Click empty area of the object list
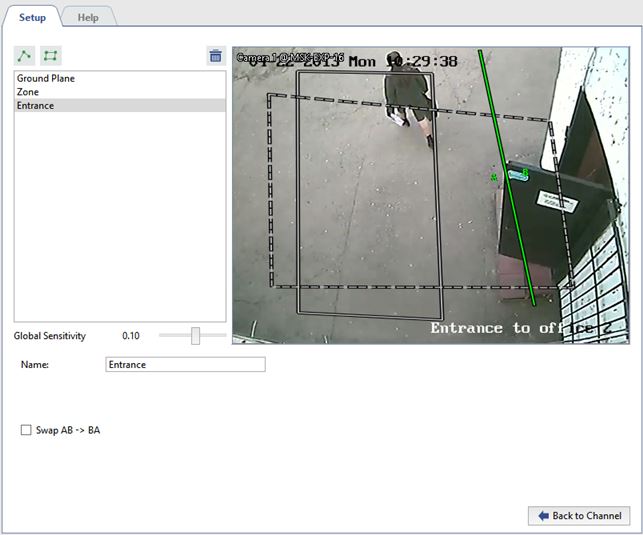 click(120, 220)
